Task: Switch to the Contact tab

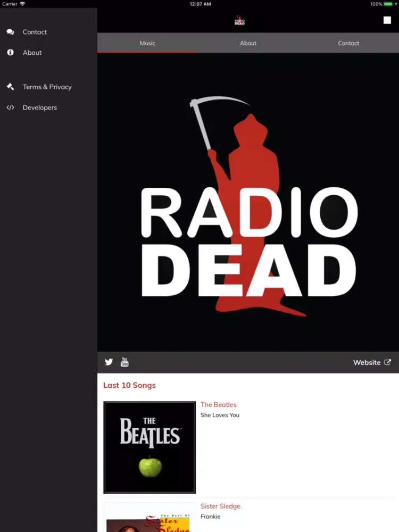Action: (x=348, y=43)
